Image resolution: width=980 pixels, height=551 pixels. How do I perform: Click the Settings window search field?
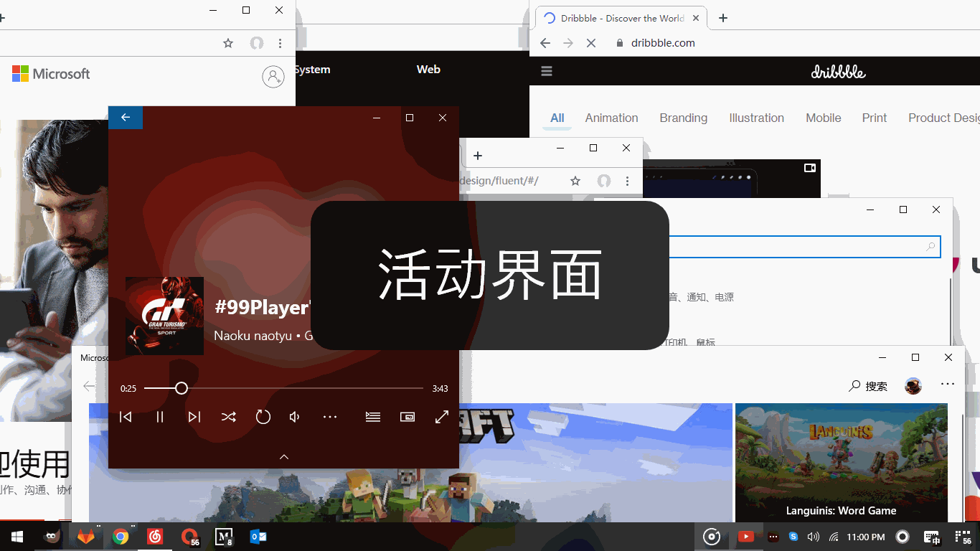coord(804,247)
